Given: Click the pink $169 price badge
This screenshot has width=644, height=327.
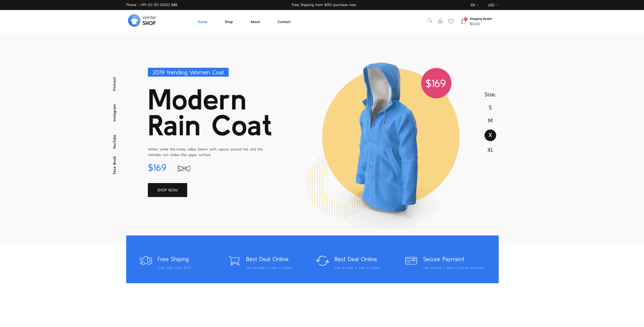Looking at the screenshot, I should click(436, 83).
